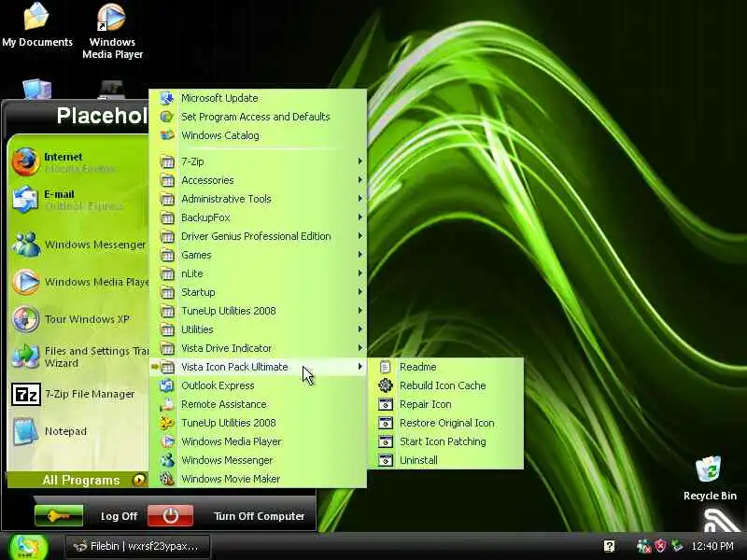Screen dimensions: 747x560
Task: Open Recycle Bin on the desktop
Action: tap(710, 479)
